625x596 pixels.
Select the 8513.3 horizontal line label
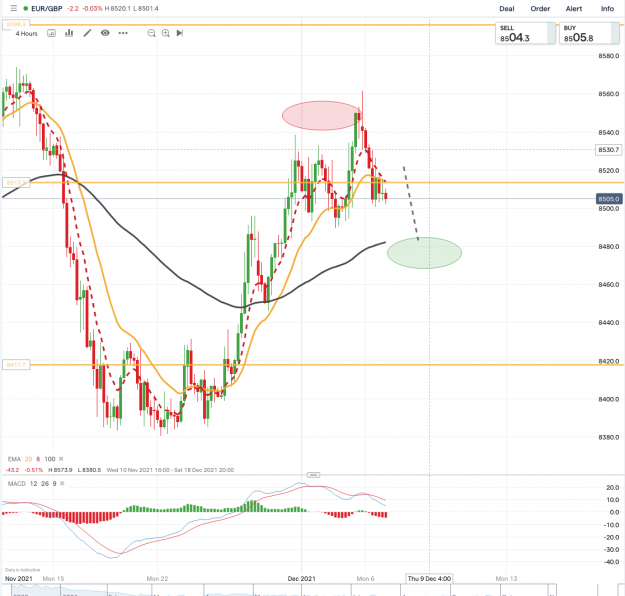(16, 183)
